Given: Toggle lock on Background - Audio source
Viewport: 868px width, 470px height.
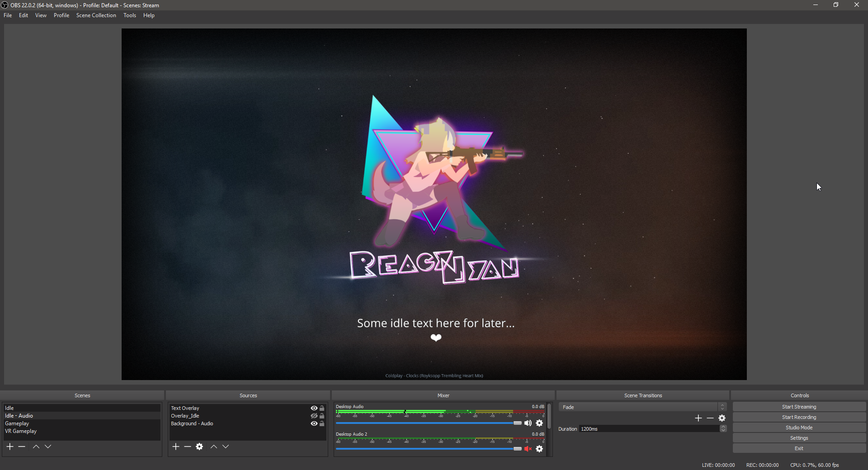Looking at the screenshot, I should tap(322, 423).
